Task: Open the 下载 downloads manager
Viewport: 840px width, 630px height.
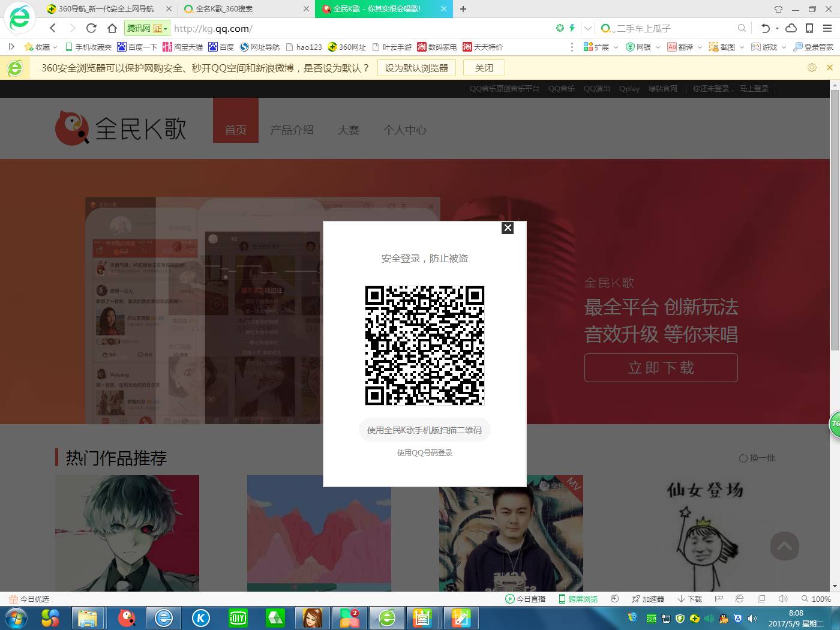Action: pyautogui.click(x=689, y=599)
